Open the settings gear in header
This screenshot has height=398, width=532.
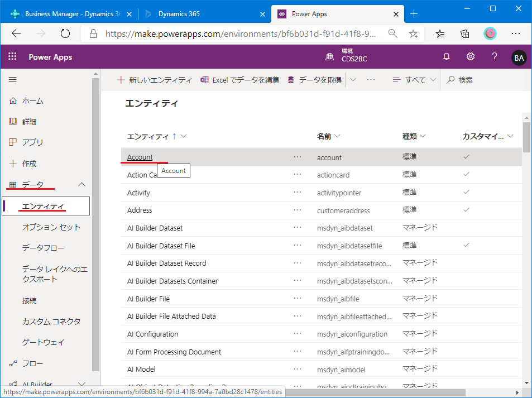470,57
